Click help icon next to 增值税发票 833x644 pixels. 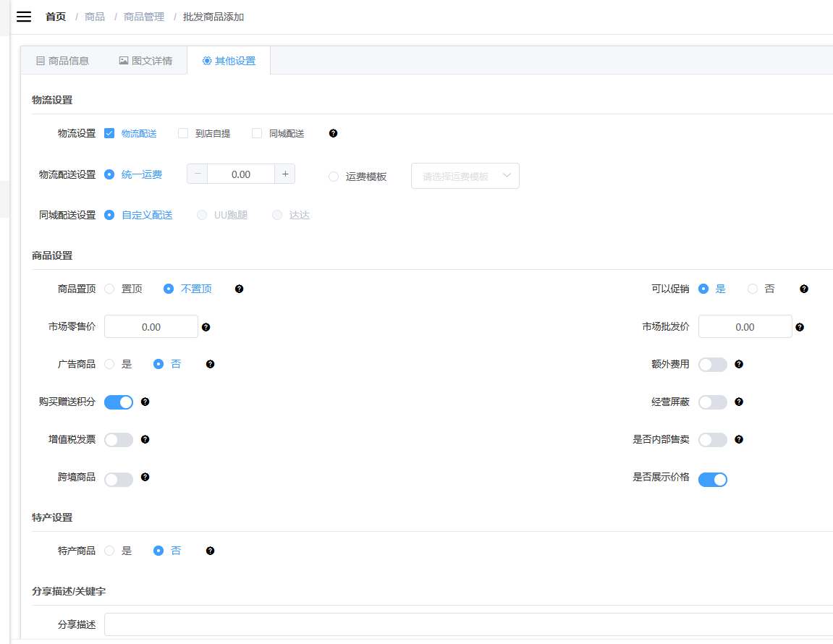click(145, 439)
